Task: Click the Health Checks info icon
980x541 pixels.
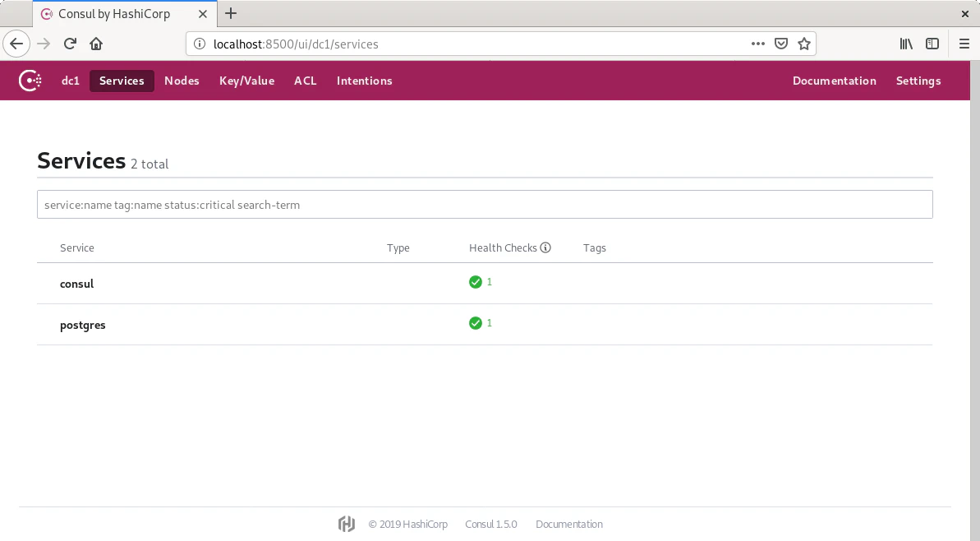Action: point(545,247)
